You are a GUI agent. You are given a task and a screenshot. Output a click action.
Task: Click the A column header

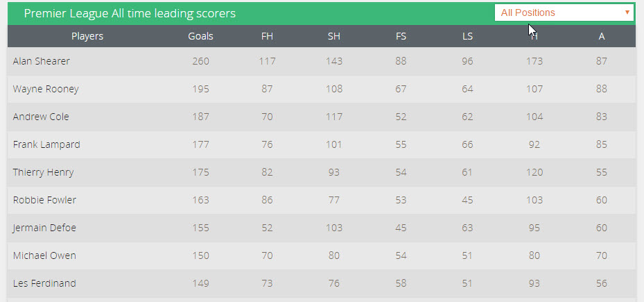pyautogui.click(x=601, y=36)
